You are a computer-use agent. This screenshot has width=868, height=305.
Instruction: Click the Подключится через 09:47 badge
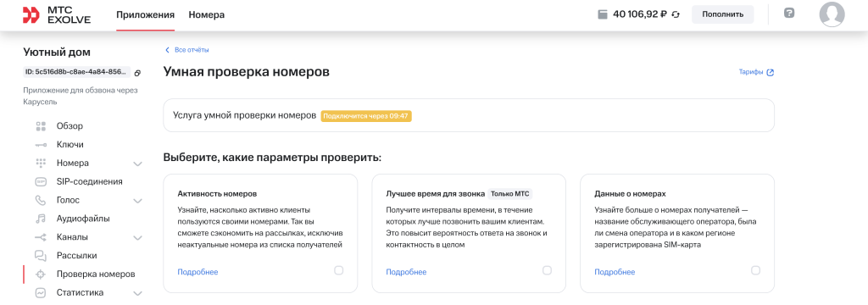tap(366, 116)
